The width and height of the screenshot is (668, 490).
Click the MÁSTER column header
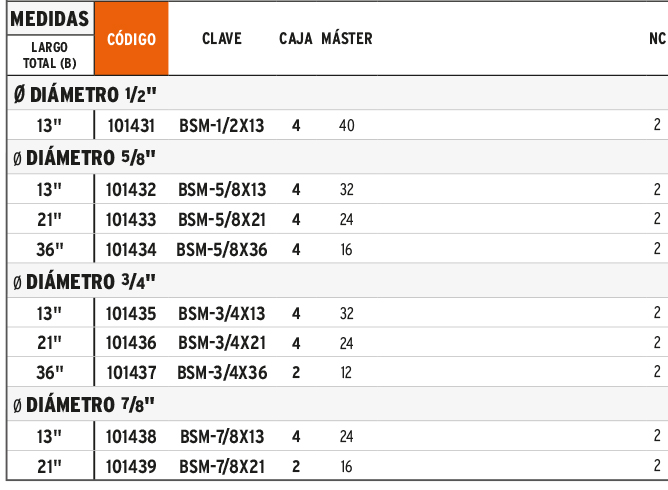(x=347, y=38)
